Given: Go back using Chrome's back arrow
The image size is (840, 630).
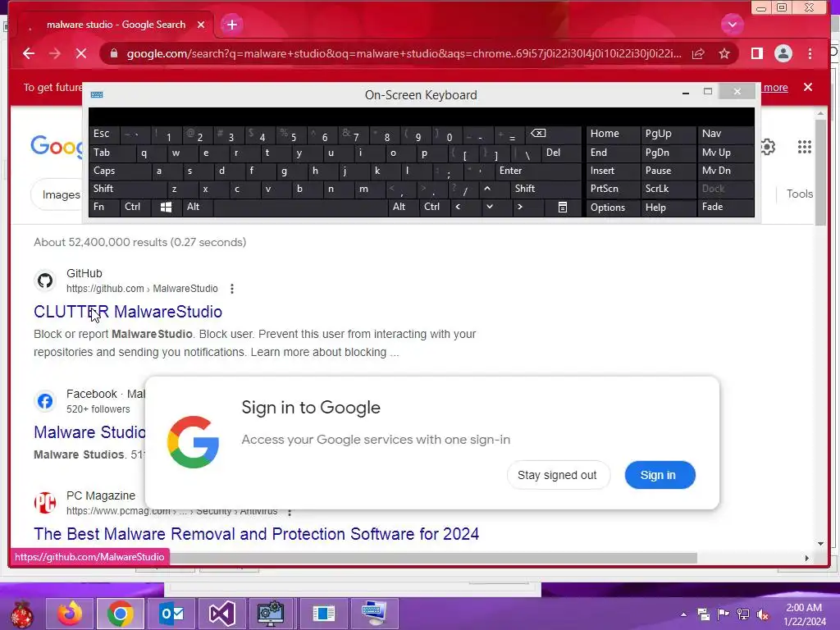Looking at the screenshot, I should (x=29, y=53).
